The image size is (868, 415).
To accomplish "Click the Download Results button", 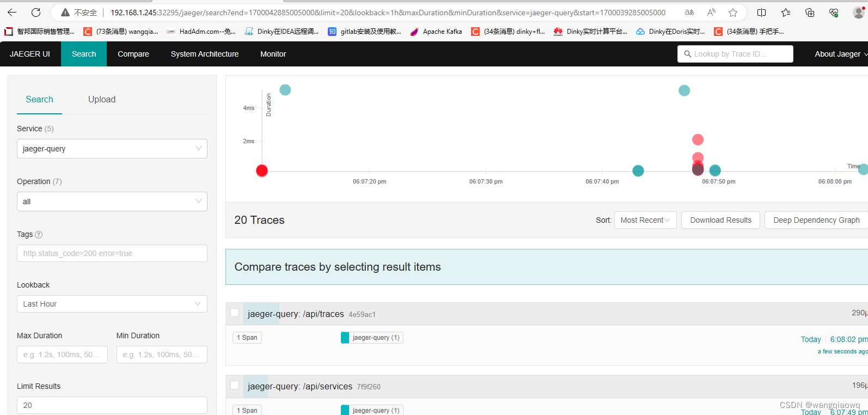I will click(720, 220).
